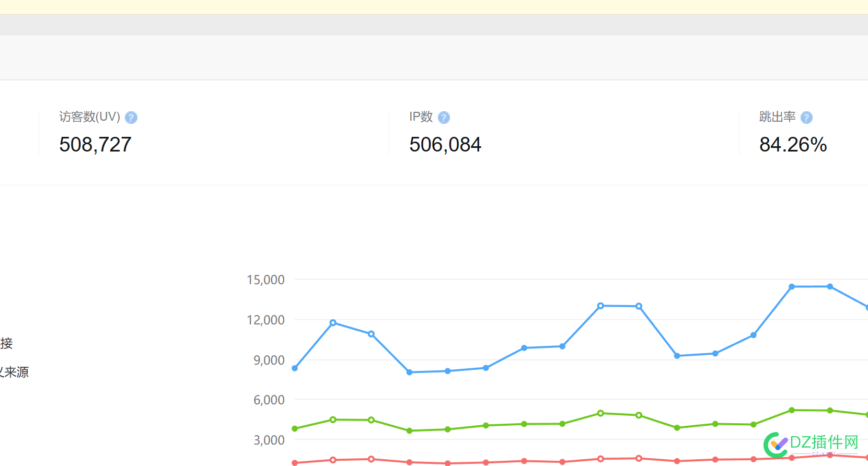Open the 来源 item in the left sidebar
Screen dimensions: 868x466
pyautogui.click(x=14, y=372)
